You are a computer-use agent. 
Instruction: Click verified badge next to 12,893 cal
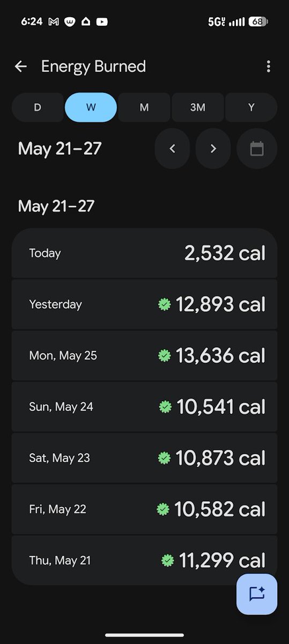pyautogui.click(x=165, y=304)
